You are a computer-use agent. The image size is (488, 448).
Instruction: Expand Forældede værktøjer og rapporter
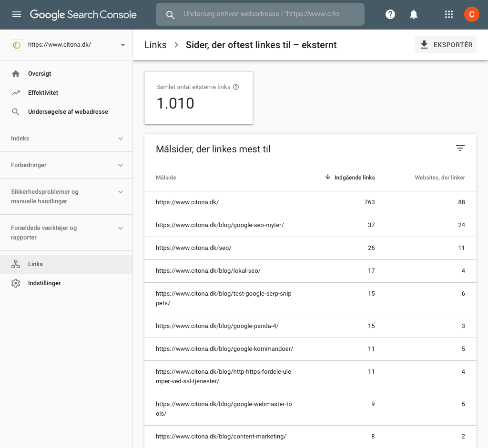click(x=66, y=232)
